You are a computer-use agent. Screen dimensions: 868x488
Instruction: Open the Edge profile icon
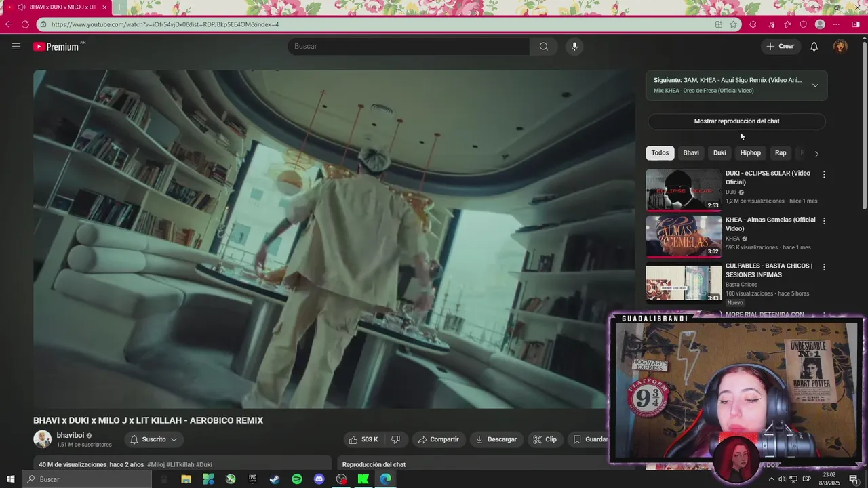click(820, 24)
